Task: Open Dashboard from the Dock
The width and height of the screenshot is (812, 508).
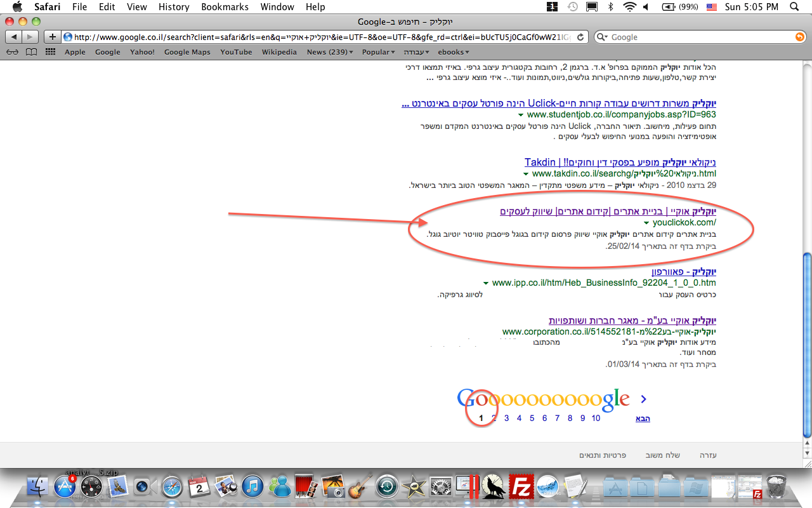Action: tap(91, 487)
